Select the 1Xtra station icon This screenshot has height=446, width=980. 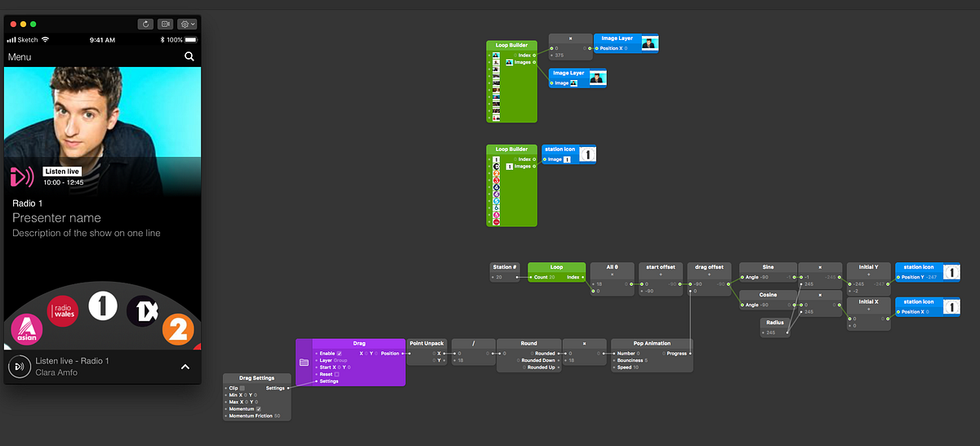tap(141, 310)
